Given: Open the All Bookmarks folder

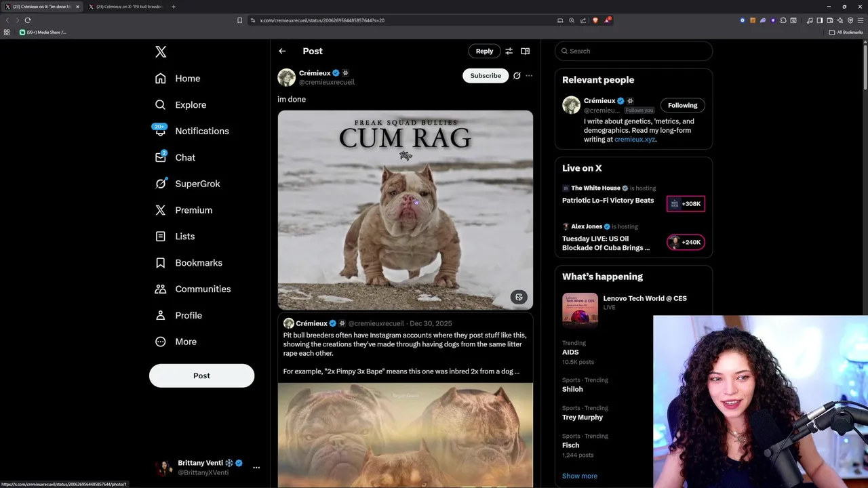Looking at the screenshot, I should (846, 32).
